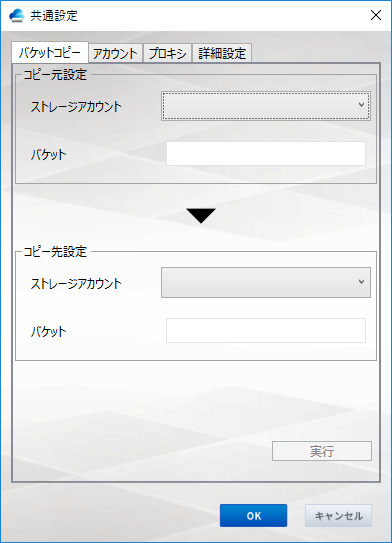Click the コピー先設定 group title
This screenshot has width=392, height=543.
pos(55,251)
